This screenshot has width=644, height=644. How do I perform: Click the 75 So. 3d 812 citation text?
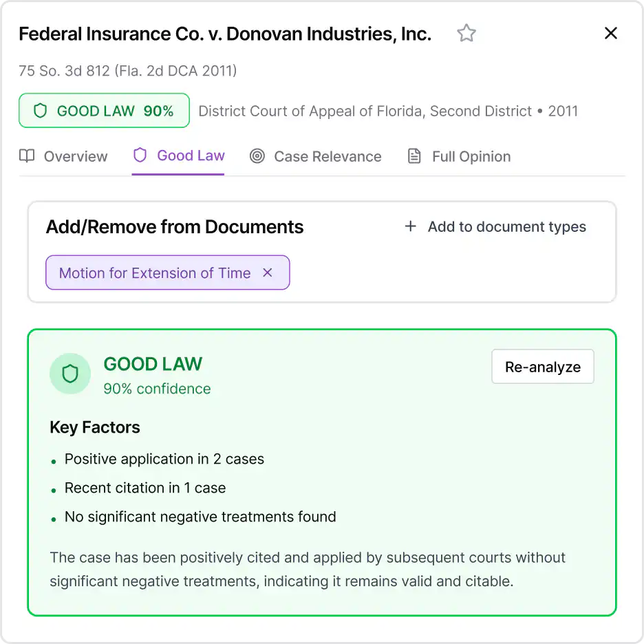[128, 70]
